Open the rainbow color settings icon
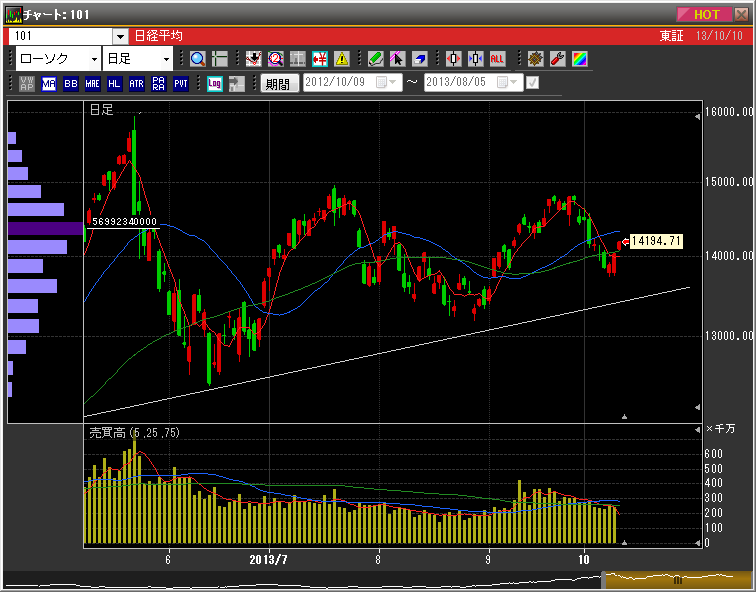Image resolution: width=756 pixels, height=592 pixels. [x=579, y=59]
